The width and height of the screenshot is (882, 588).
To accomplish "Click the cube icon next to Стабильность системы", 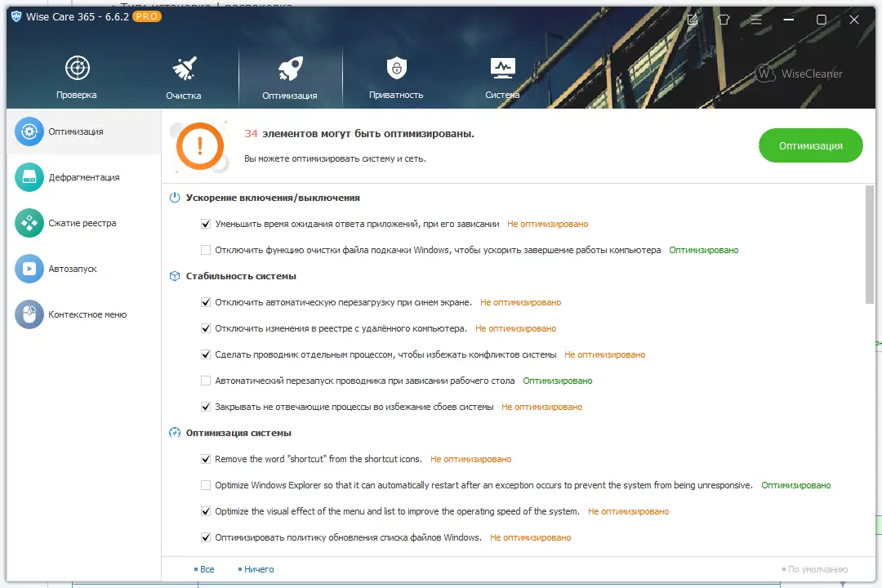I will pos(175,276).
